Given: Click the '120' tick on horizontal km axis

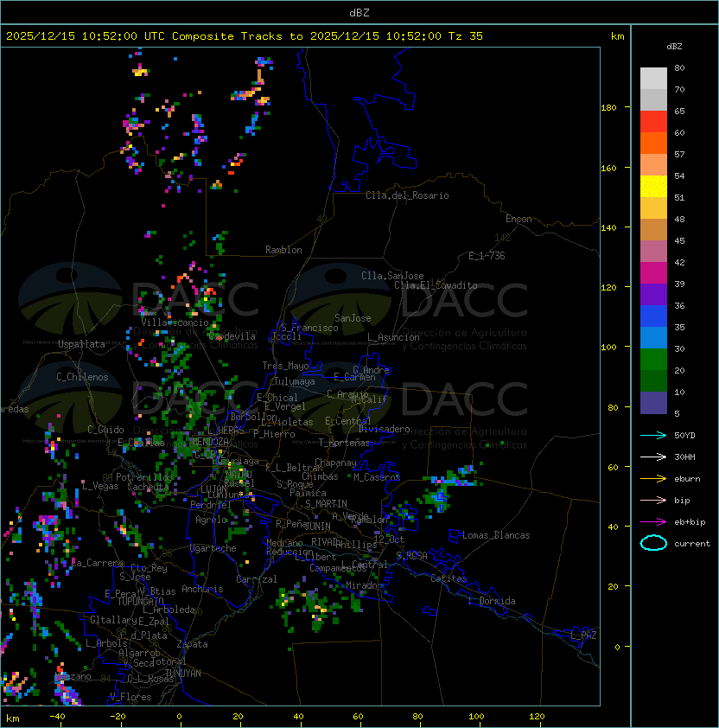Looking at the screenshot, I should (537, 717).
